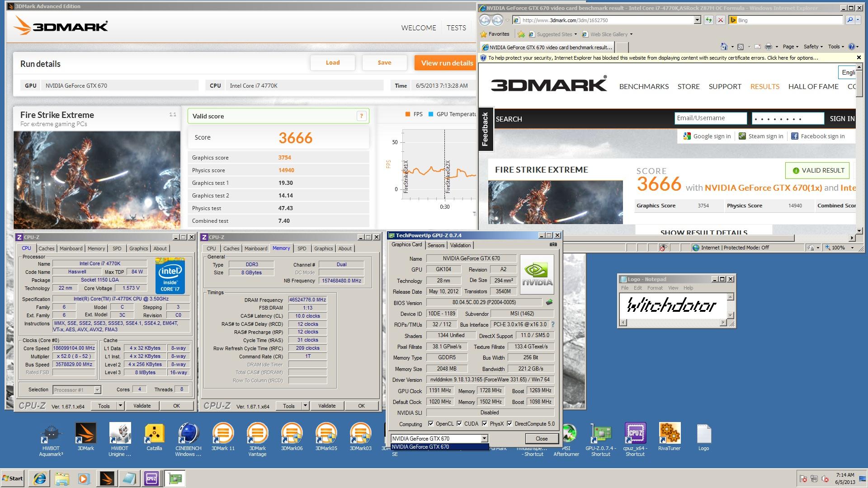Click the CPU-Z taskbar button
Viewport: 868px width, 488px height.
(x=151, y=479)
